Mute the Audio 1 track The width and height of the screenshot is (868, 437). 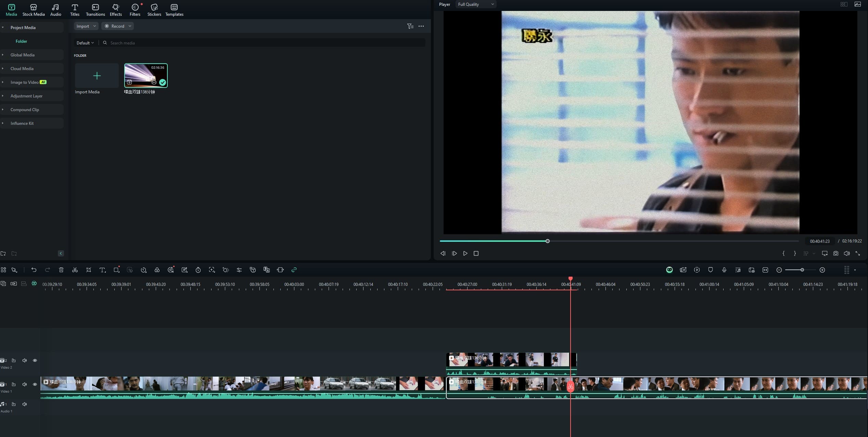[x=24, y=404]
